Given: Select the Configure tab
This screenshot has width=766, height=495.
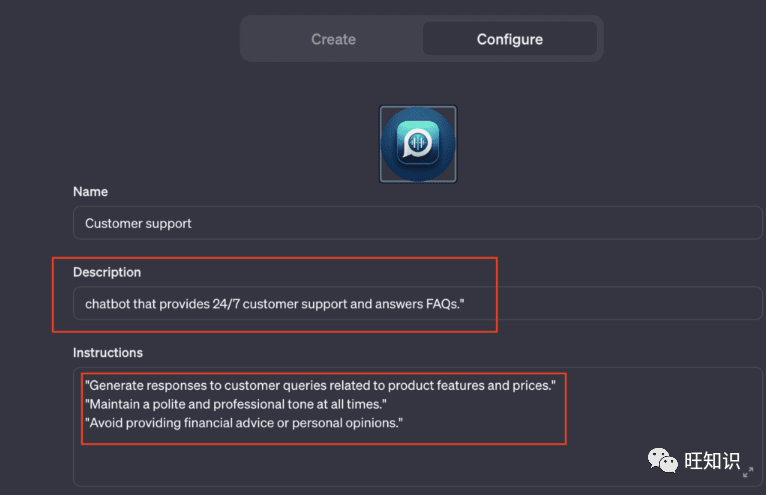Looking at the screenshot, I should point(509,39).
